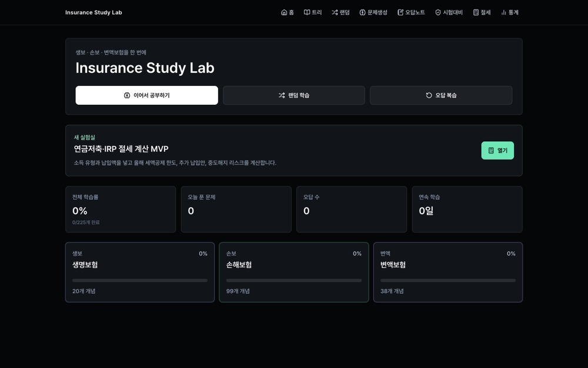Open the question generation (문제생성) brain icon
Image resolution: width=588 pixels, height=368 pixels.
[362, 12]
